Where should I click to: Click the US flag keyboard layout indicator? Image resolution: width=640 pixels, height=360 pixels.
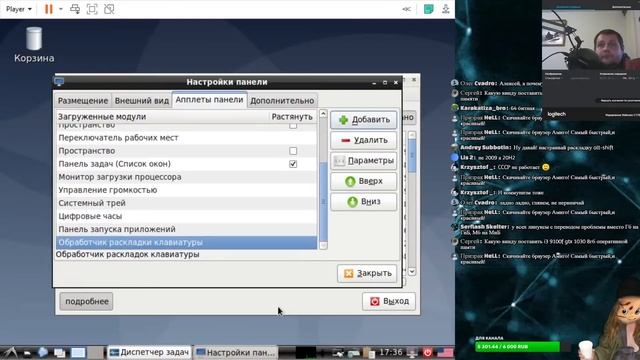point(445,352)
